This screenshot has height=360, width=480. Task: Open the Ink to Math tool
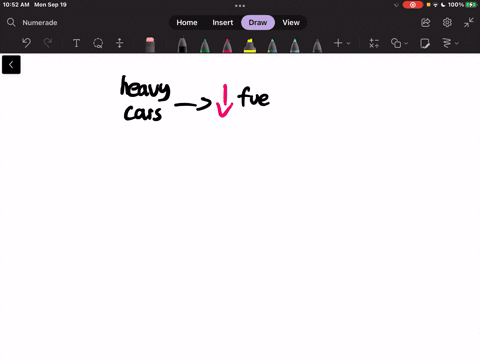374,43
